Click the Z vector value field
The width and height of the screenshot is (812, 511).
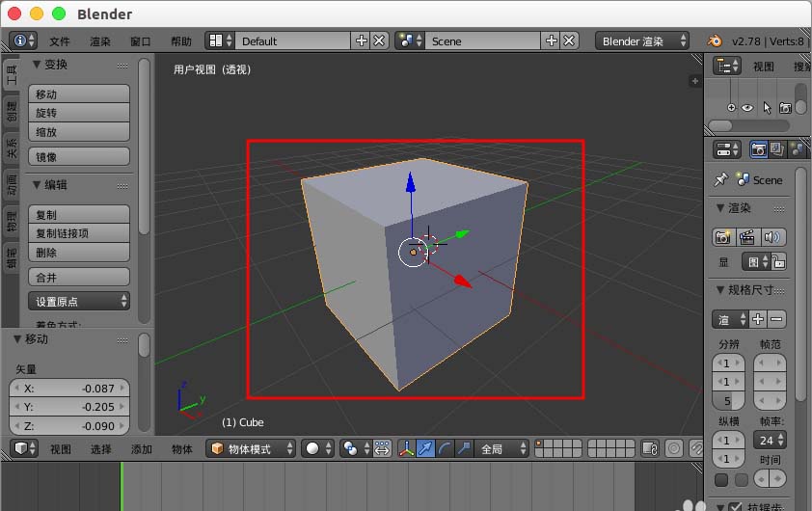click(x=69, y=425)
